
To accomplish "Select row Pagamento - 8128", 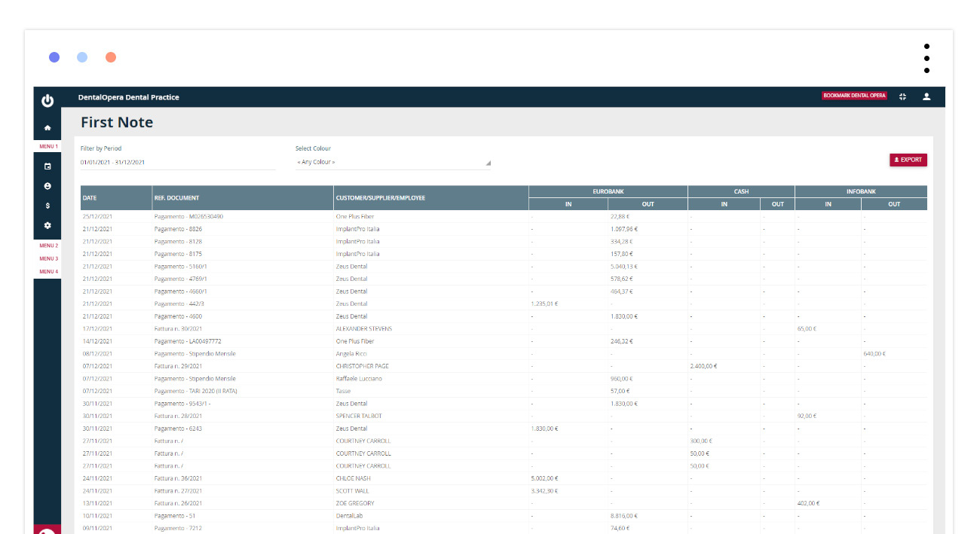I will (x=504, y=242).
